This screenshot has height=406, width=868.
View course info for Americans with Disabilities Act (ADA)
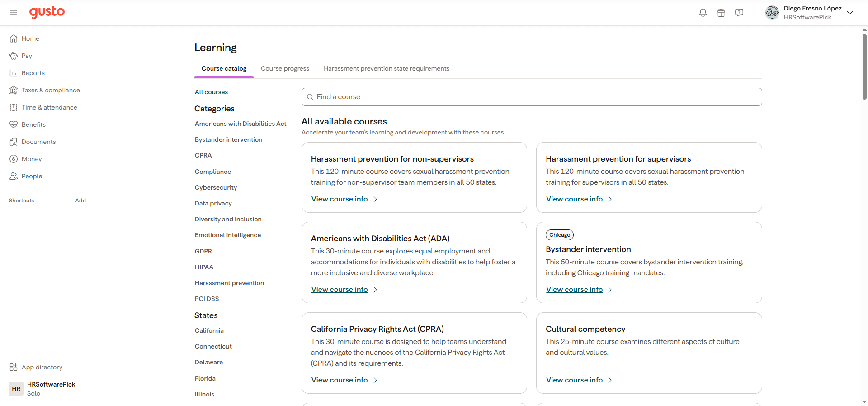(344, 290)
